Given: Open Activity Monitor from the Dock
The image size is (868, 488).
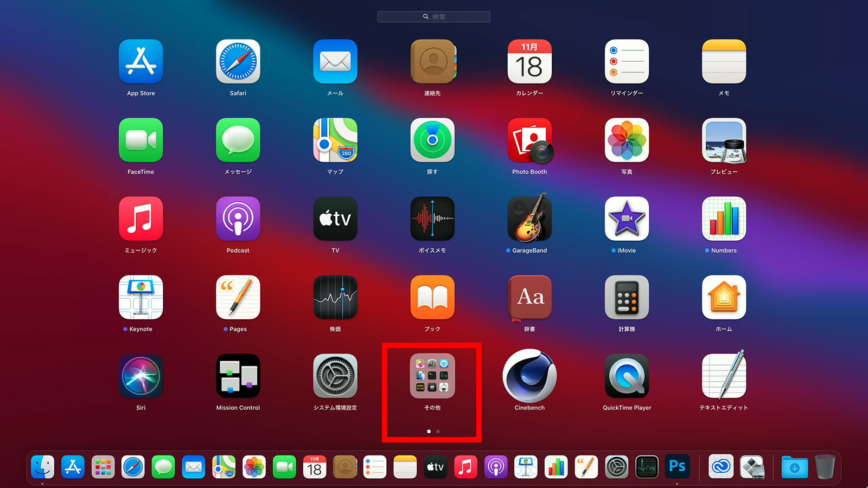Looking at the screenshot, I should pyautogui.click(x=647, y=467).
